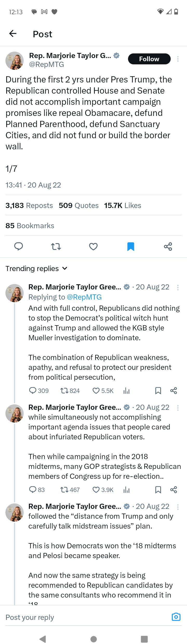View the 509 Quotes list
This screenshot has height=644, width=187.
(x=79, y=205)
